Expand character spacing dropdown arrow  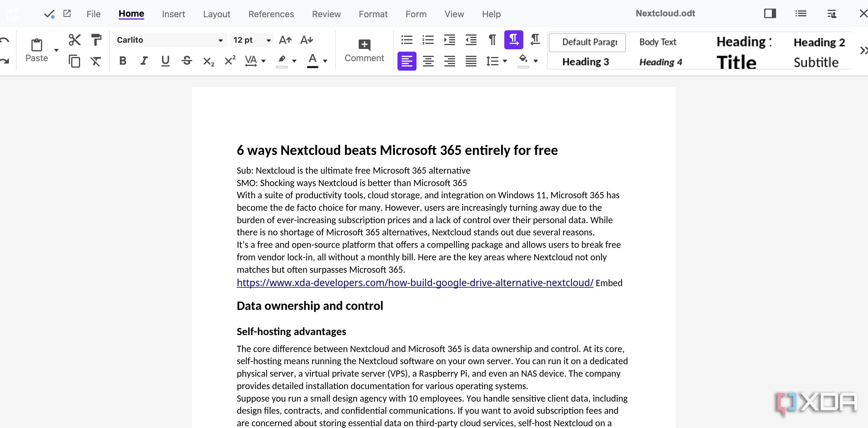[x=263, y=61]
